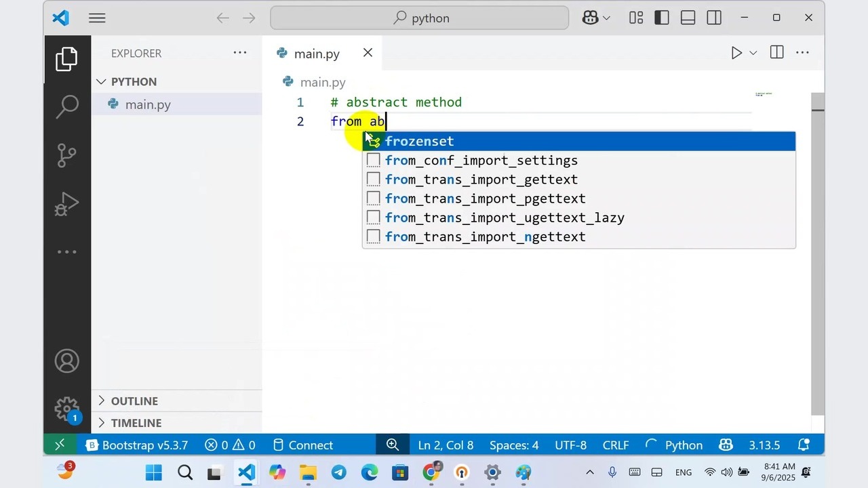The image size is (868, 488).
Task: Choose from_trans_import_pgettext suggestion
Action: pyautogui.click(x=579, y=199)
